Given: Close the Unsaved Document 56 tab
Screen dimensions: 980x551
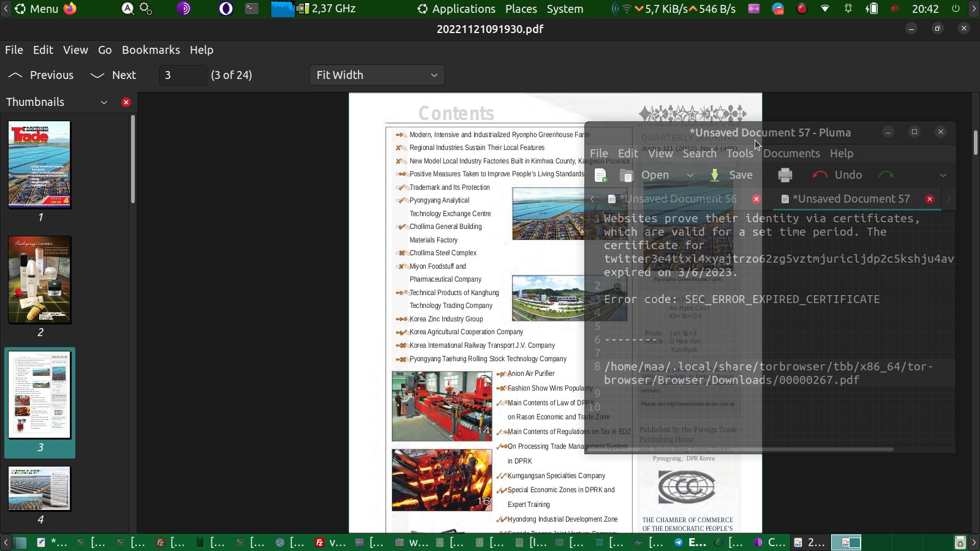Looking at the screenshot, I should [x=756, y=199].
